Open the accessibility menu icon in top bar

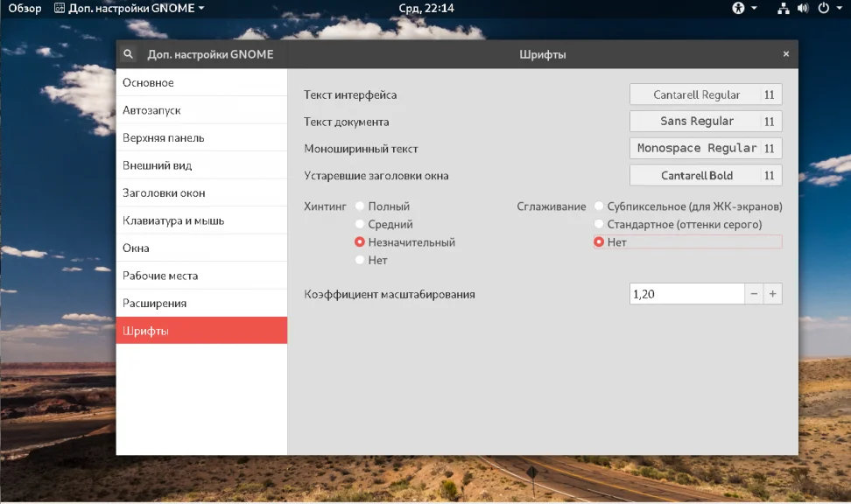(x=738, y=8)
